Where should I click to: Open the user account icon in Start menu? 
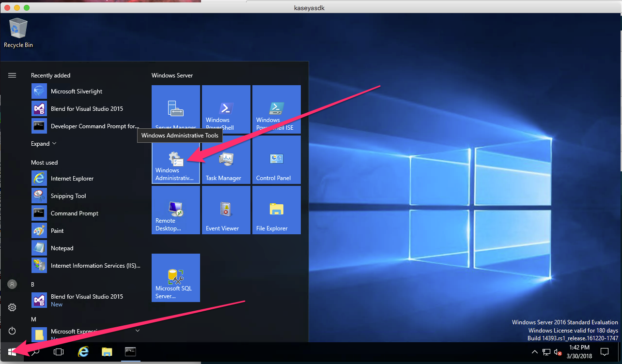(12, 284)
